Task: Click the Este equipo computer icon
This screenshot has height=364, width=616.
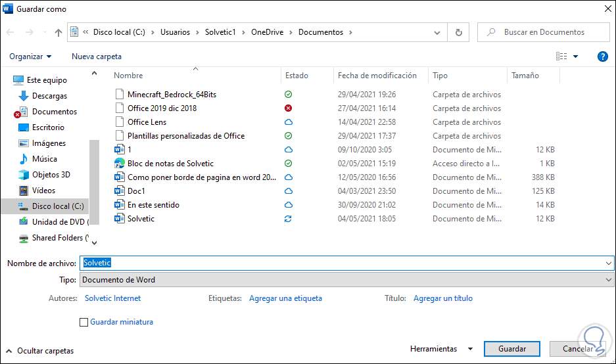Action: (x=18, y=80)
